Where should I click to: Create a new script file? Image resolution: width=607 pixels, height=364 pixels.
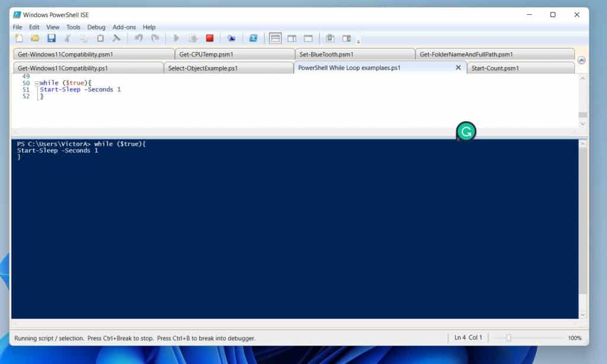[x=18, y=38]
